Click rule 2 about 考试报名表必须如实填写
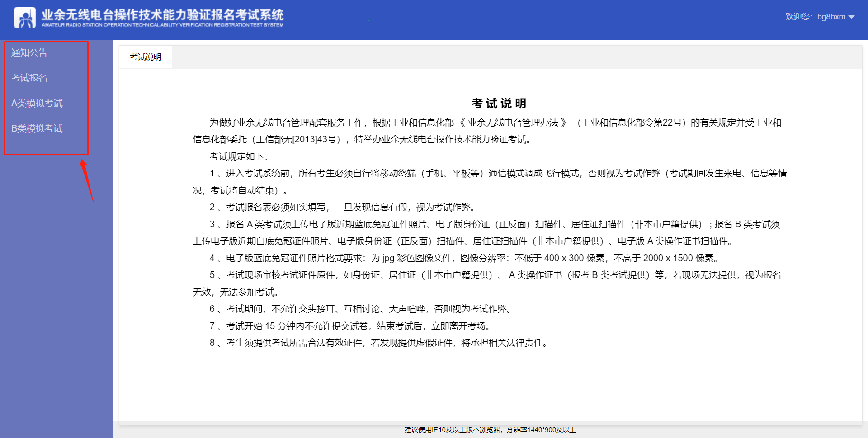 (343, 207)
